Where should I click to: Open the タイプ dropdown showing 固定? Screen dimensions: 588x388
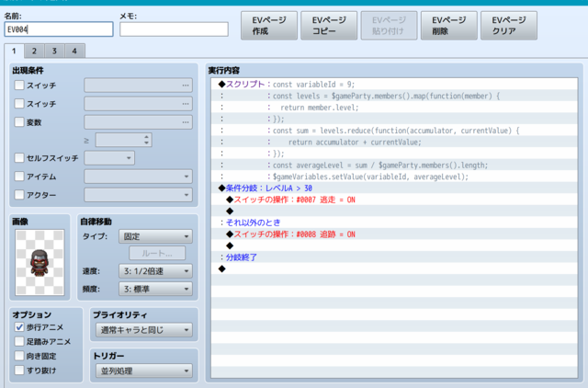[x=155, y=236]
